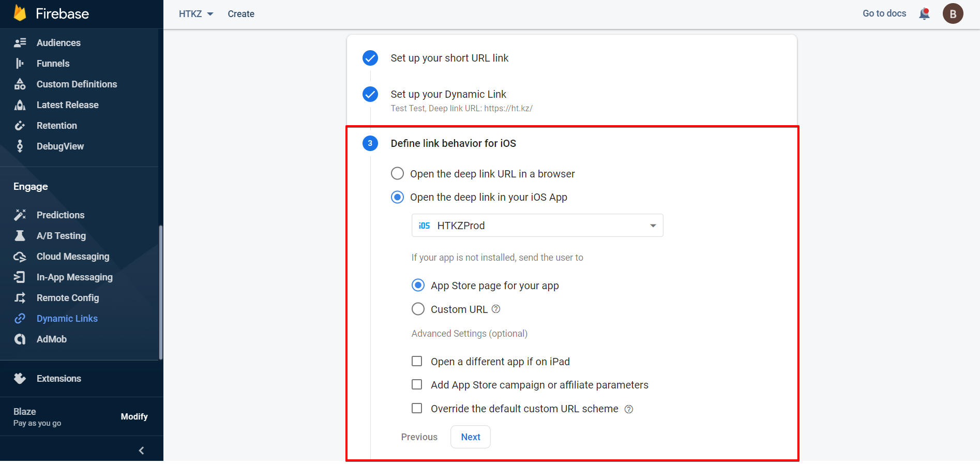Viewport: 980px width, 464px height.
Task: Check Add App Store campaign parameters
Action: [x=417, y=385]
